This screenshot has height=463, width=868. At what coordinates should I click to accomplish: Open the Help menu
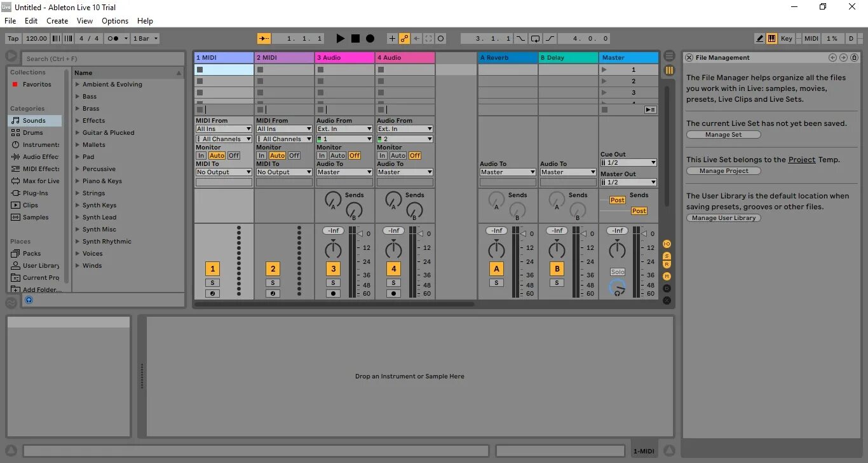[x=146, y=21]
